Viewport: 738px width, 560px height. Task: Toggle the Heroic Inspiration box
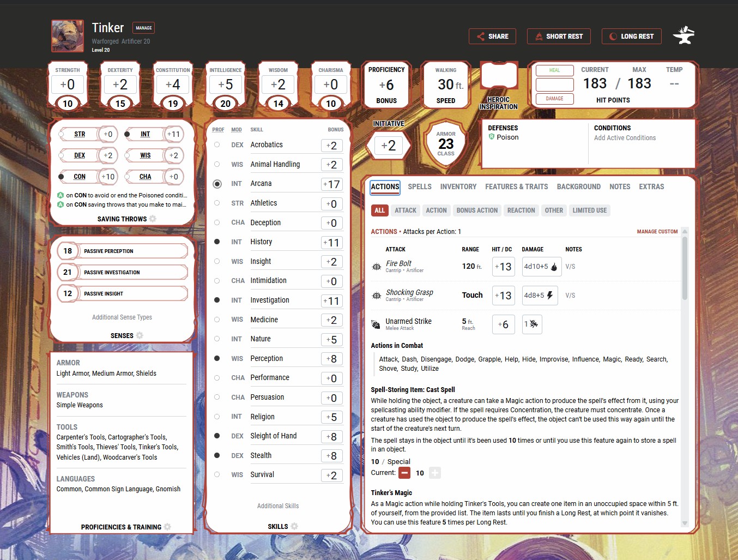click(498, 76)
